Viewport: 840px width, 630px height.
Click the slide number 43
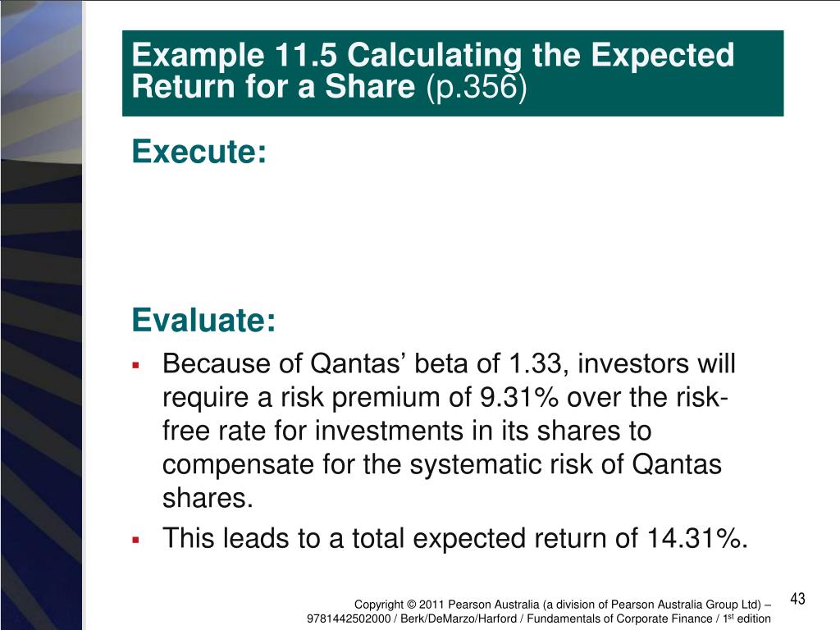pyautogui.click(x=798, y=599)
